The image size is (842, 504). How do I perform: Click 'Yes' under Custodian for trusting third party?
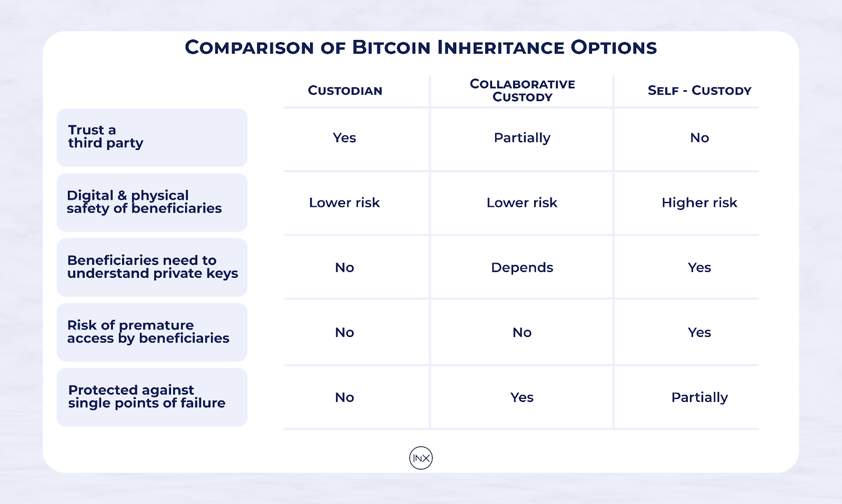(345, 138)
